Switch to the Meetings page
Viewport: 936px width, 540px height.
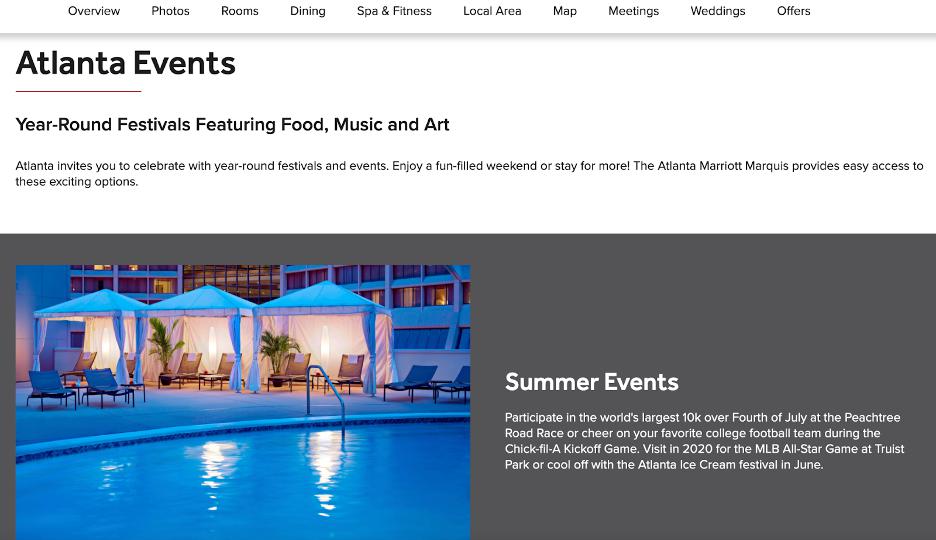click(x=633, y=11)
